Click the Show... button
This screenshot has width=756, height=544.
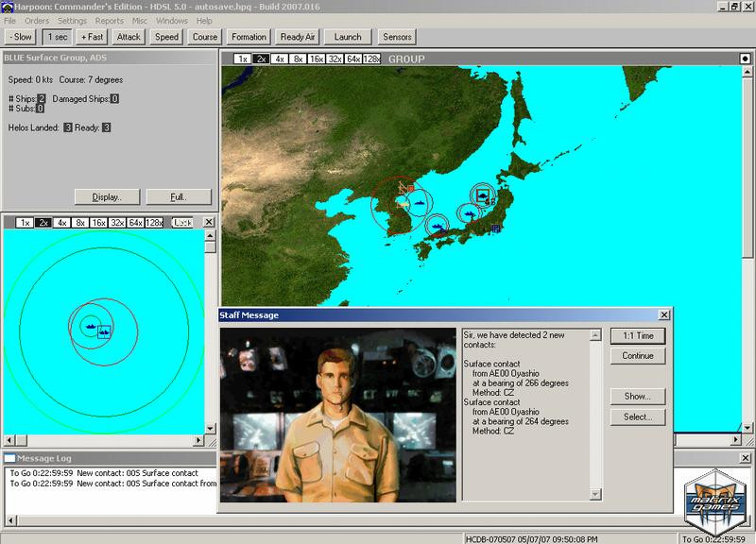(638, 396)
